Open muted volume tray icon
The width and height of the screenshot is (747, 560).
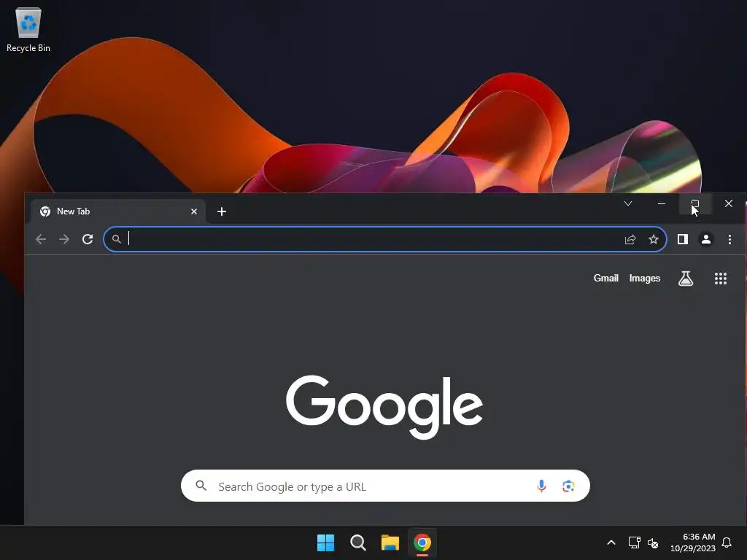pyautogui.click(x=653, y=542)
